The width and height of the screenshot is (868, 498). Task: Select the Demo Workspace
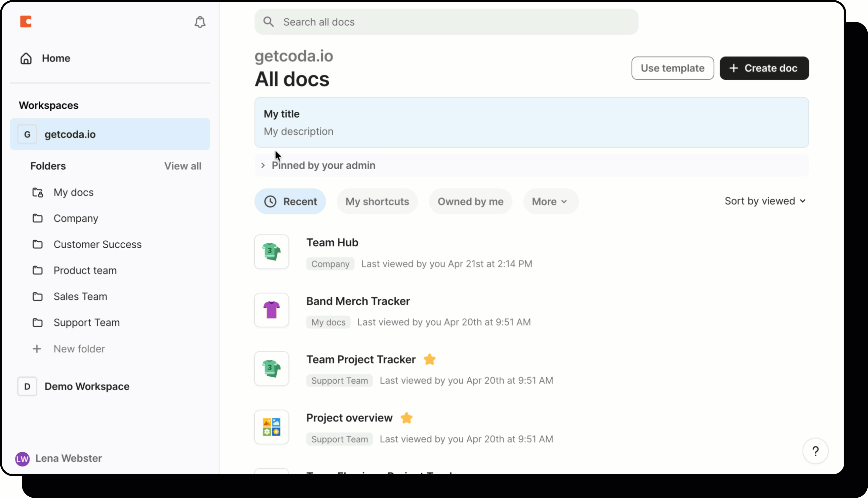click(x=87, y=387)
